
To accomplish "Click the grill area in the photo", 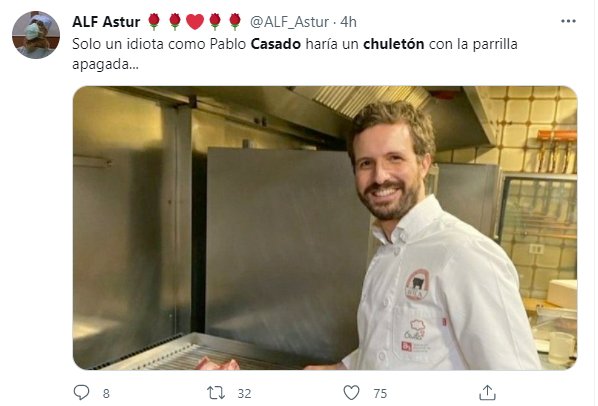I will point(191,353).
